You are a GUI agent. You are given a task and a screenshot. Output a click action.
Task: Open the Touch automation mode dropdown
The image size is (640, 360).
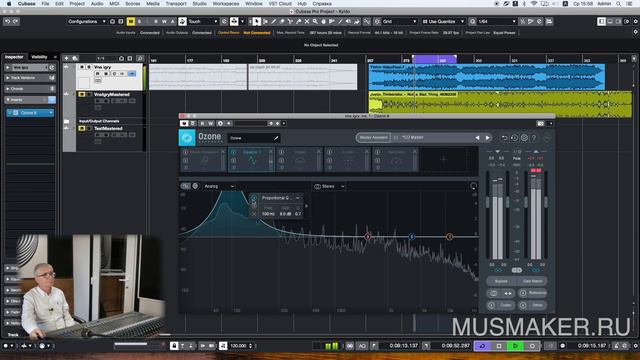tap(203, 21)
